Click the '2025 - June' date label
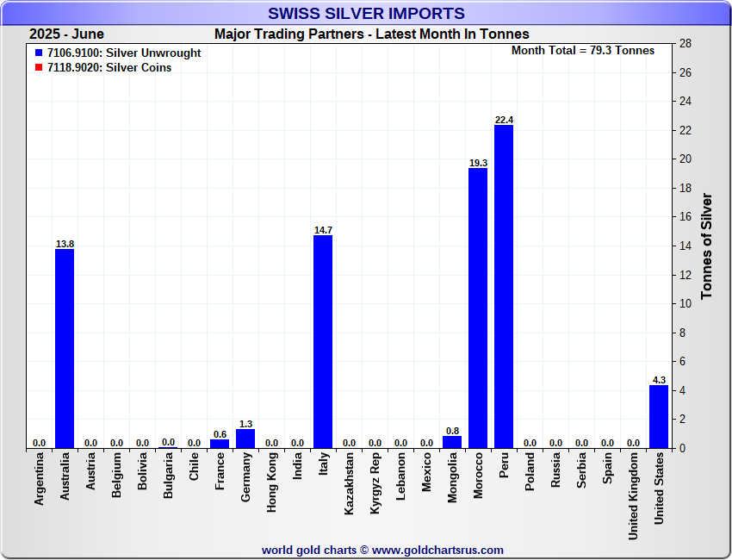 (66, 34)
